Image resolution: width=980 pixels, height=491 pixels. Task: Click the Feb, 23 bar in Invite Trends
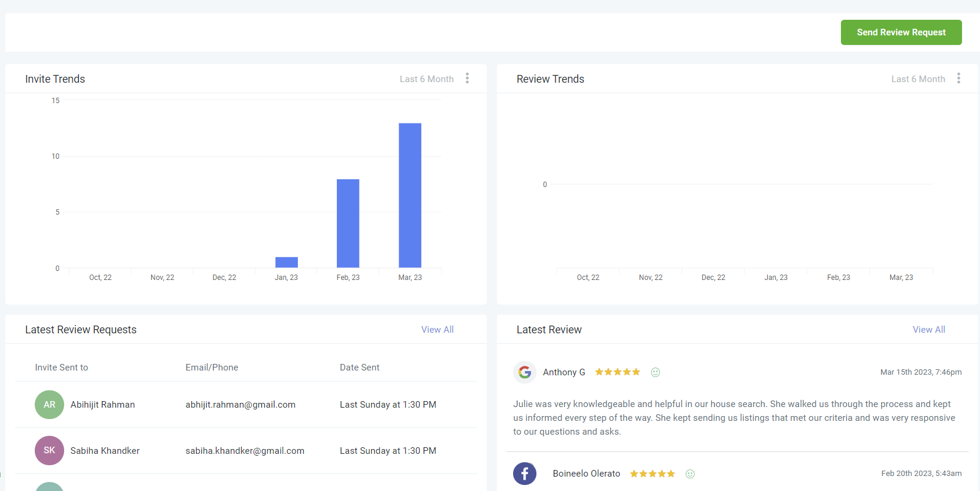point(348,223)
